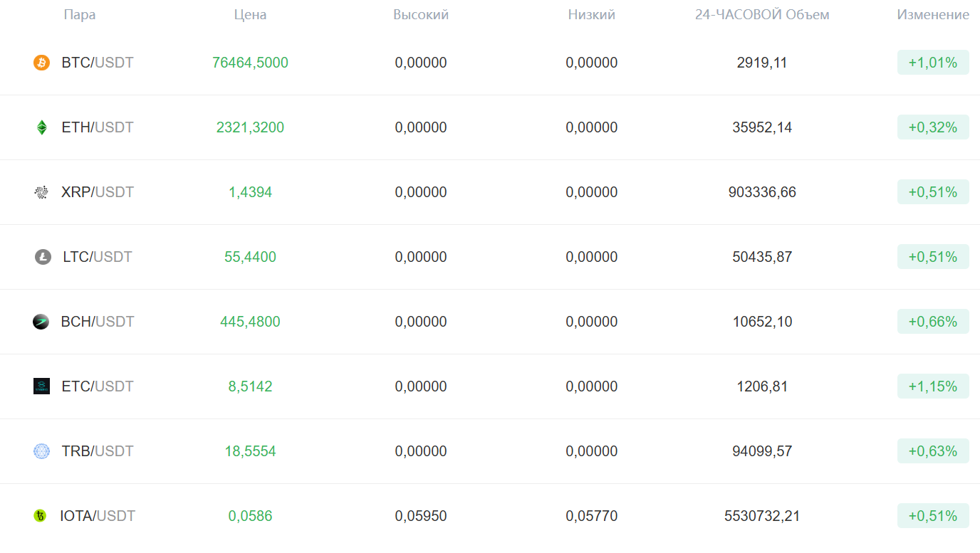980x553 pixels.
Task: Click the BTC volume 2919,11
Action: pos(762,63)
